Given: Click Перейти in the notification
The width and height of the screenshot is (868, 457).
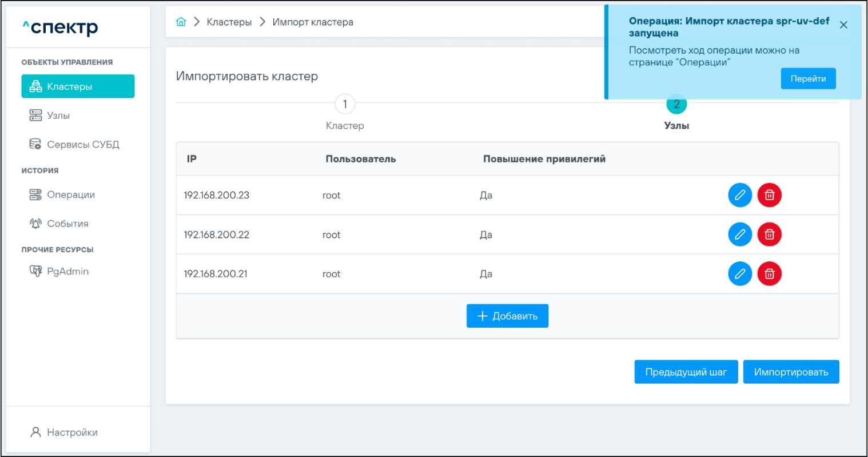Looking at the screenshot, I should [808, 79].
